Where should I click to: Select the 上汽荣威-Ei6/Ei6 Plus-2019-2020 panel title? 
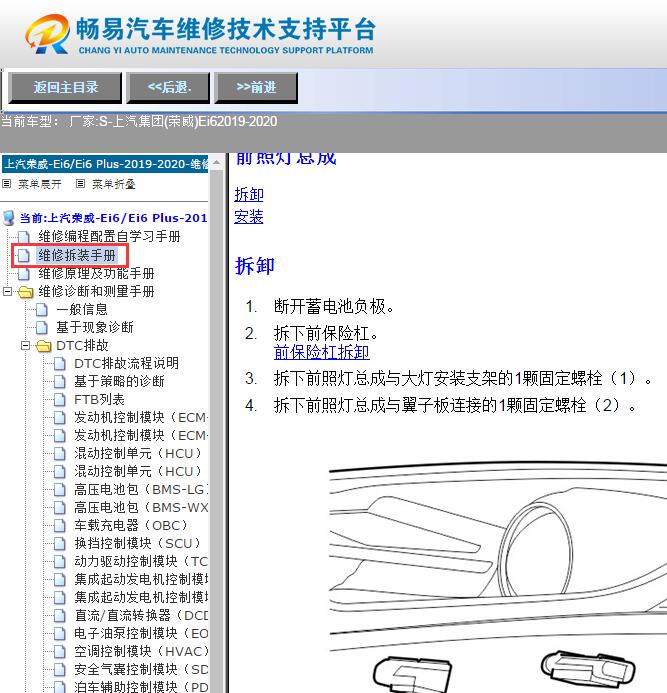coord(105,164)
